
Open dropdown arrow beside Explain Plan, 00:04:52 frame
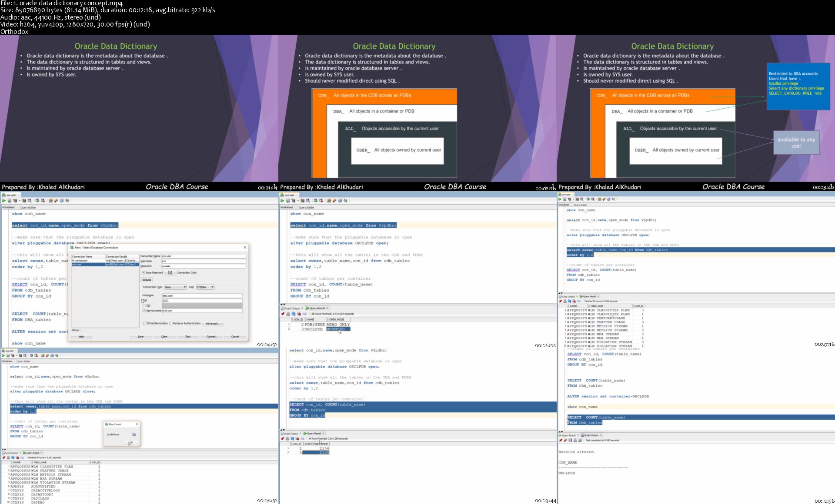[x=20, y=201]
